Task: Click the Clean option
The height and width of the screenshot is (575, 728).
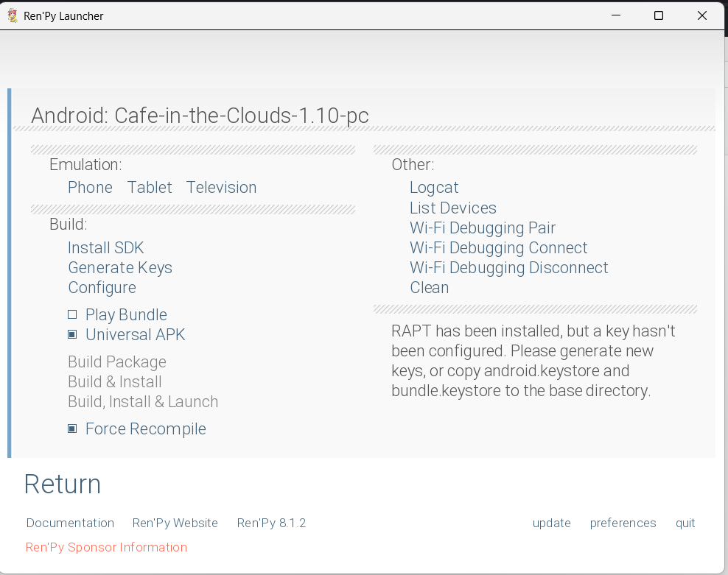Action: pyautogui.click(x=430, y=288)
